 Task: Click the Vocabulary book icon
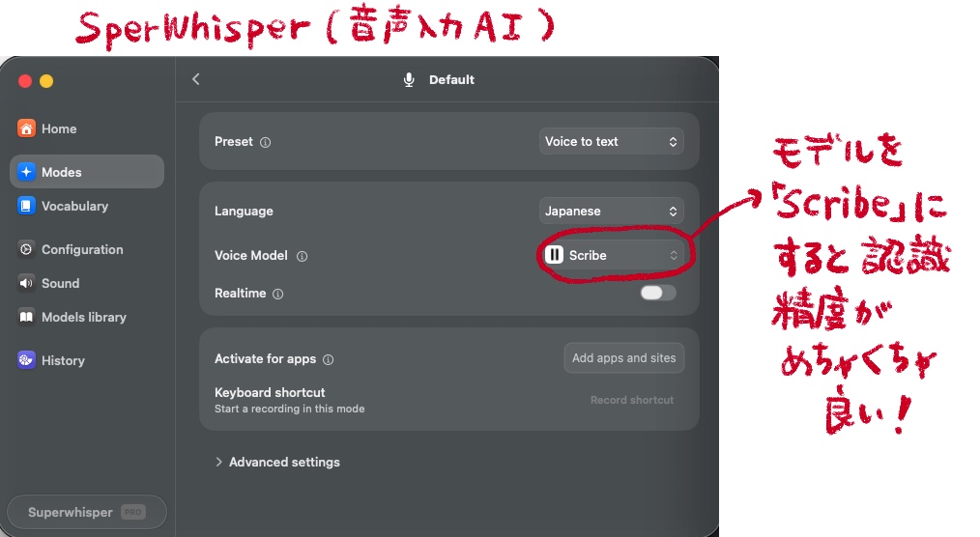(x=26, y=206)
